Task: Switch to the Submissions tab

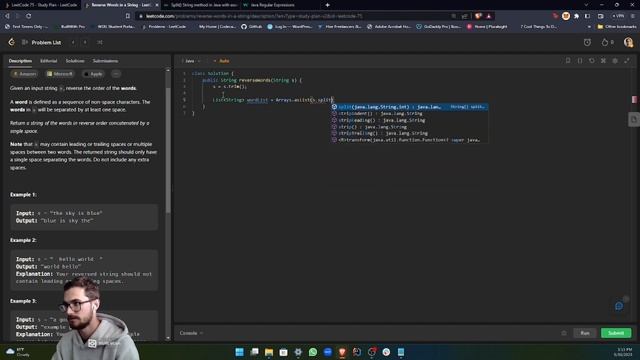Action: (105, 61)
